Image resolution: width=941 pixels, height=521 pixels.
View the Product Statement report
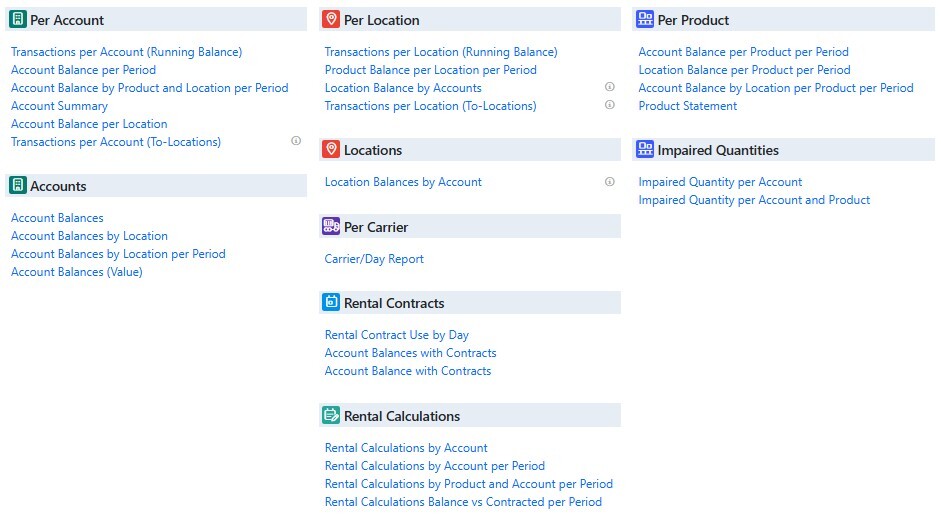(687, 106)
